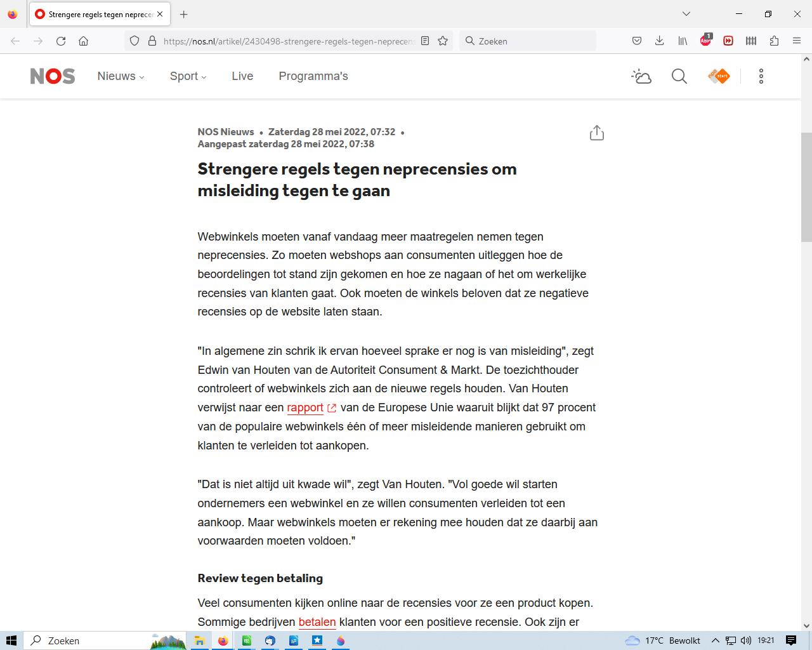
Task: Expand the Sport menu
Action: pos(188,76)
